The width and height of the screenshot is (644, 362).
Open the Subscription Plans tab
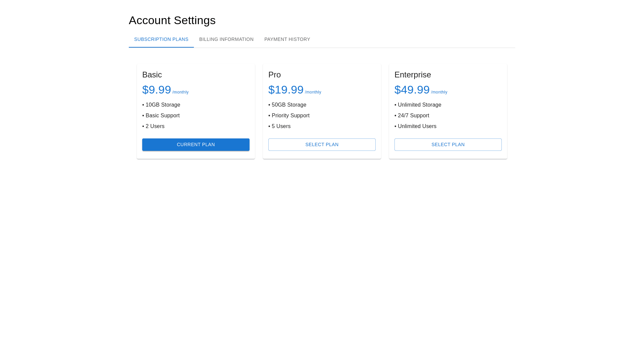(x=161, y=40)
